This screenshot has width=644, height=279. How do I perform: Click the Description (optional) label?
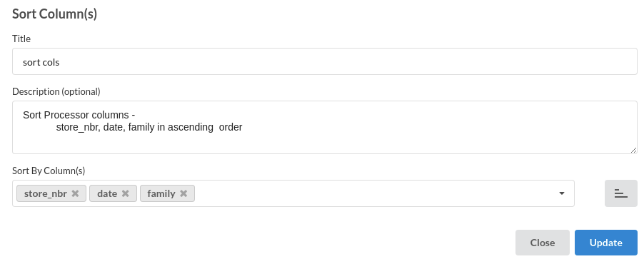56,91
